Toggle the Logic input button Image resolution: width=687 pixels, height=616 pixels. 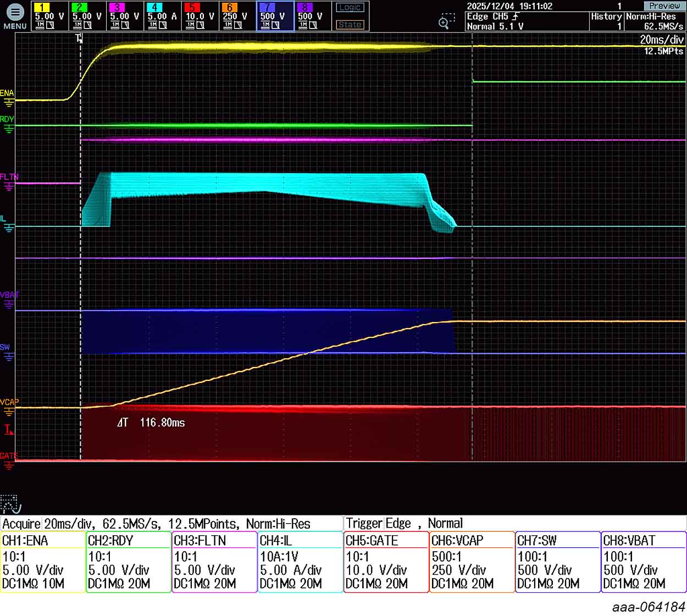coord(350,8)
